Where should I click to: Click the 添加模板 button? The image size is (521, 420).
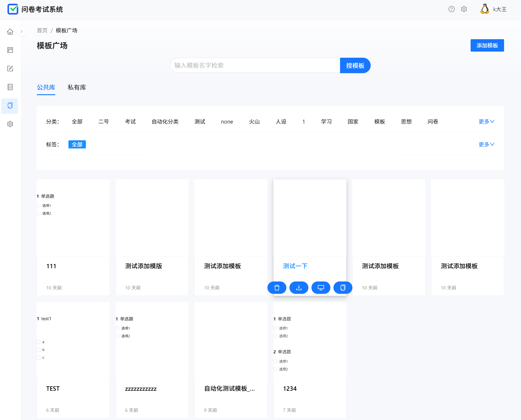click(487, 46)
